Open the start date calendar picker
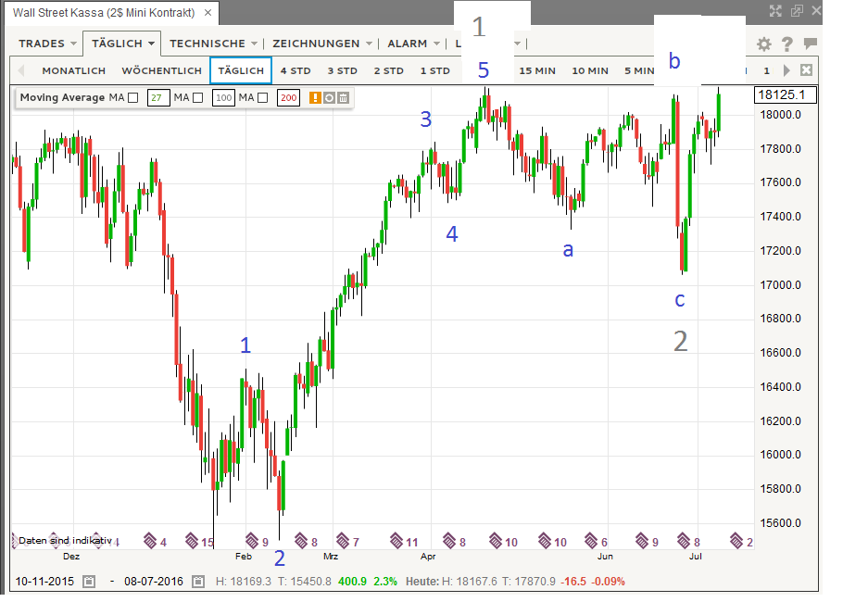868x602 pixels. point(89,582)
